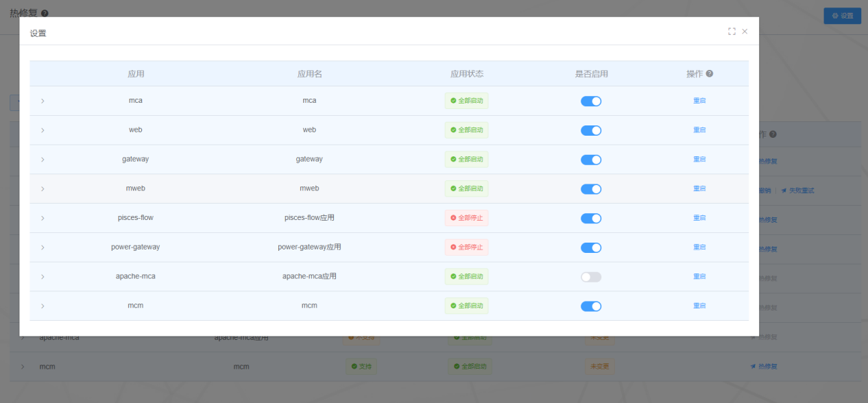This screenshot has height=403, width=868.
Task: Click 重启 for gateway
Action: click(x=699, y=159)
